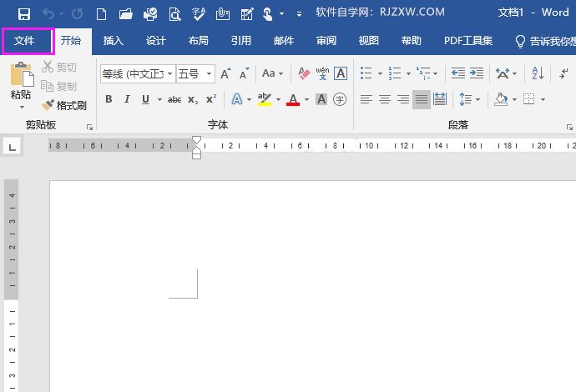Expand the Change Case Aa dropdown
The width and height of the screenshot is (576, 392).
(273, 74)
